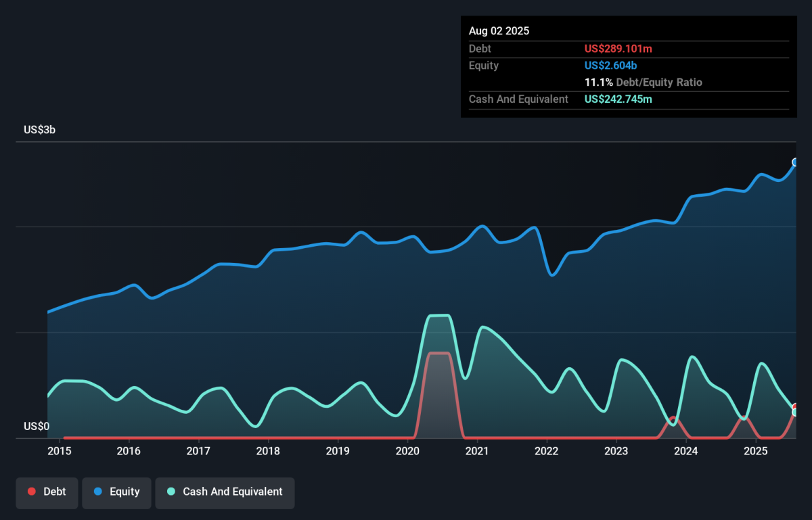The image size is (812, 520).
Task: Click the 11.1% Debt/Equity Ratio row
Action: 644,82
